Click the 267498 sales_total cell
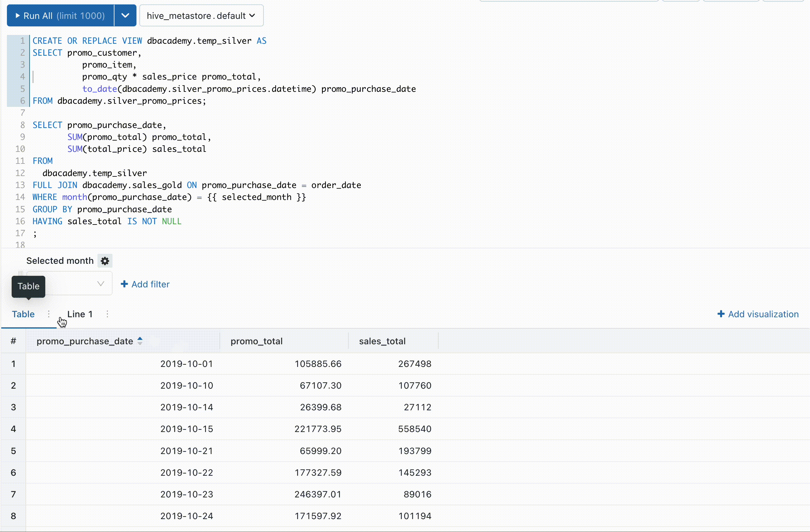810x532 pixels. click(414, 363)
